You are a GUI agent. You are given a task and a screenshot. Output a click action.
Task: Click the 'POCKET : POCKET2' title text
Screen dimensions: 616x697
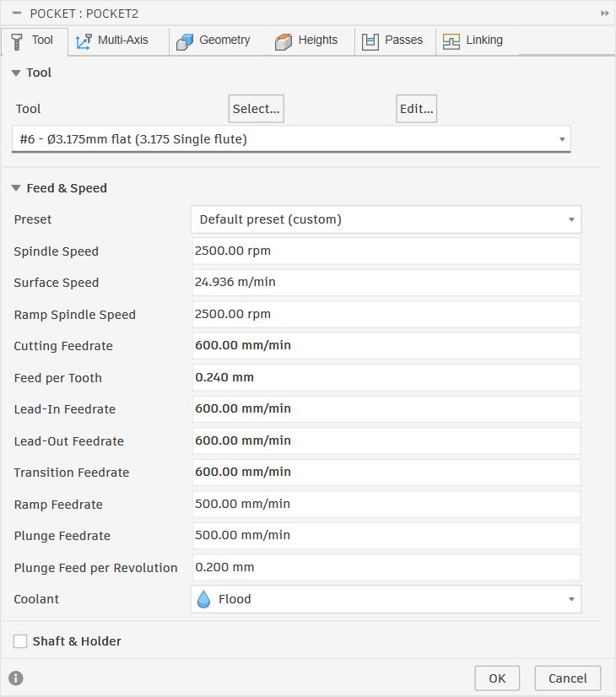pyautogui.click(x=84, y=14)
